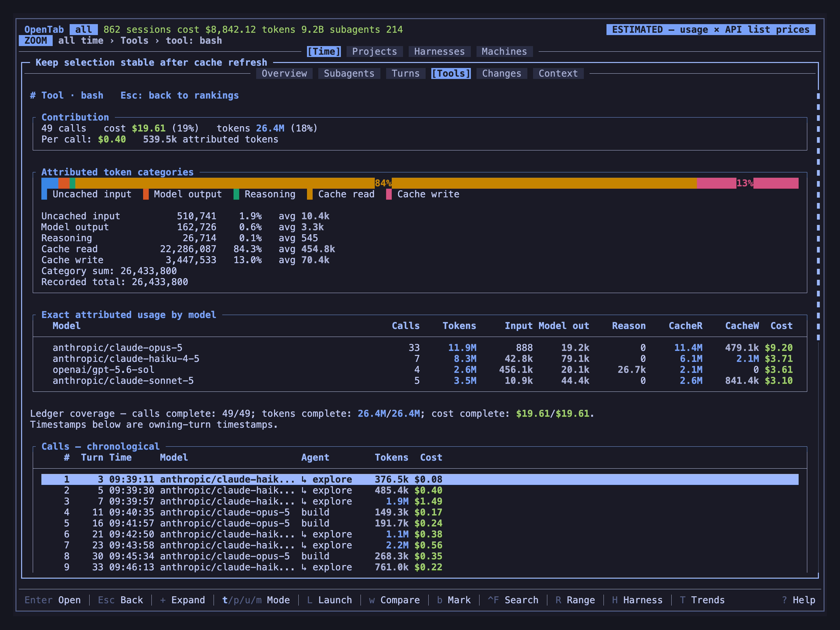The width and height of the screenshot is (840, 630).
Task: Select call row 7 at 09:43:58
Action: pyautogui.click(x=420, y=545)
